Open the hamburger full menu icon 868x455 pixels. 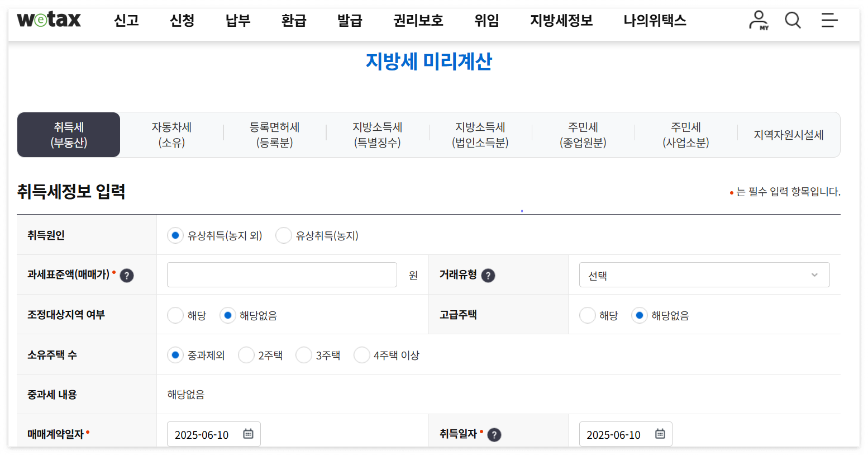(x=829, y=20)
